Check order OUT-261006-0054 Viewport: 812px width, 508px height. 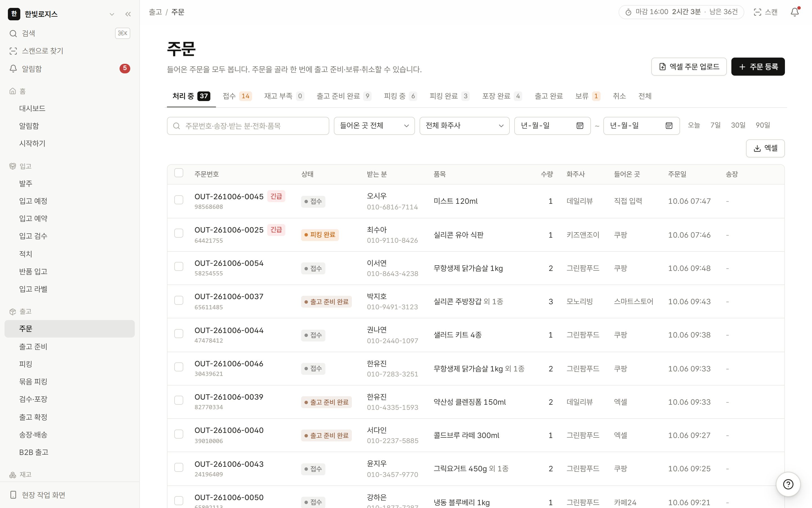pos(179,266)
